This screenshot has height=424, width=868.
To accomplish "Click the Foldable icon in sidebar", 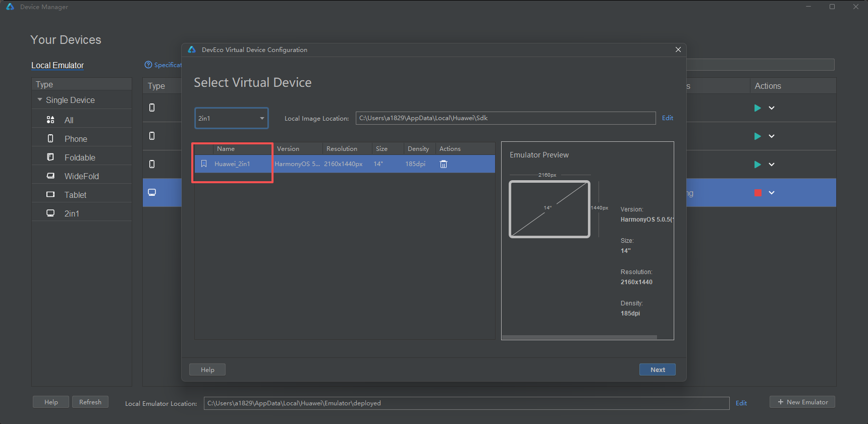I will click(50, 157).
